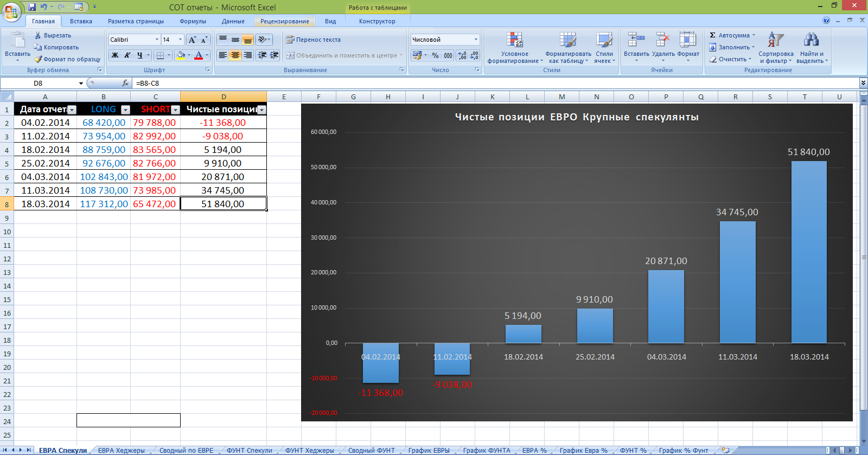Align cell text to the right
868x455 pixels.
[248, 55]
